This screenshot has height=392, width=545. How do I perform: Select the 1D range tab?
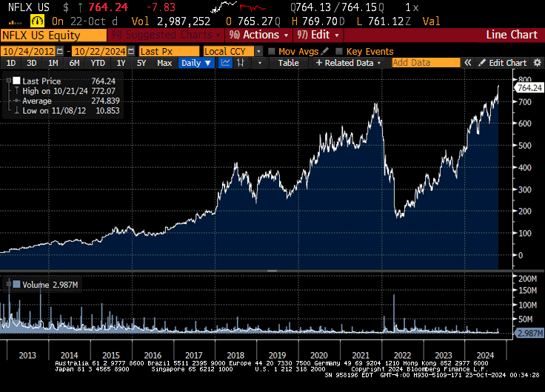pyautogui.click(x=11, y=63)
